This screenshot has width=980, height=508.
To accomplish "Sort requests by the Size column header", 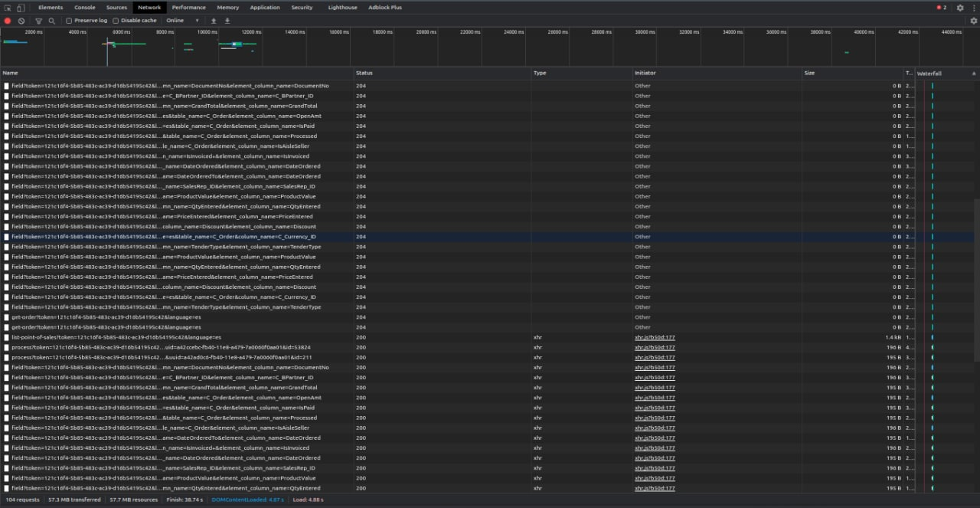I will coord(852,74).
